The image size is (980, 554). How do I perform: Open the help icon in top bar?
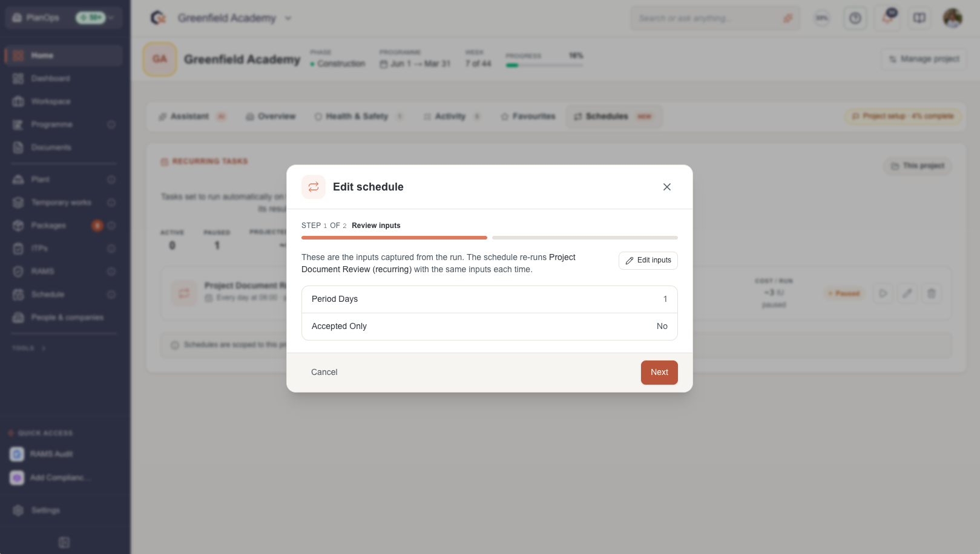[x=855, y=18]
